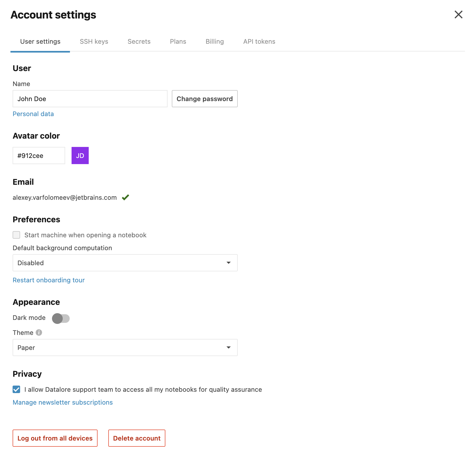Switch to the API tokens tab
The height and width of the screenshot is (451, 476).
coord(259,42)
